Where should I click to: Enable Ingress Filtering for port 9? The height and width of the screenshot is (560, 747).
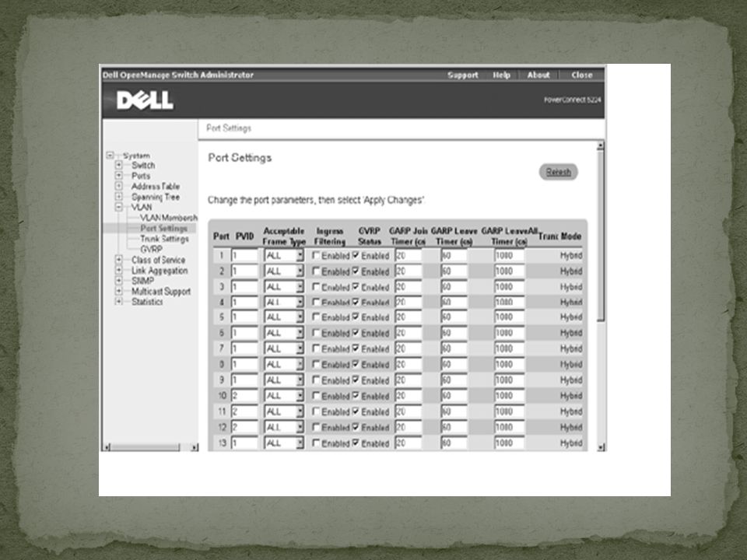coord(315,380)
